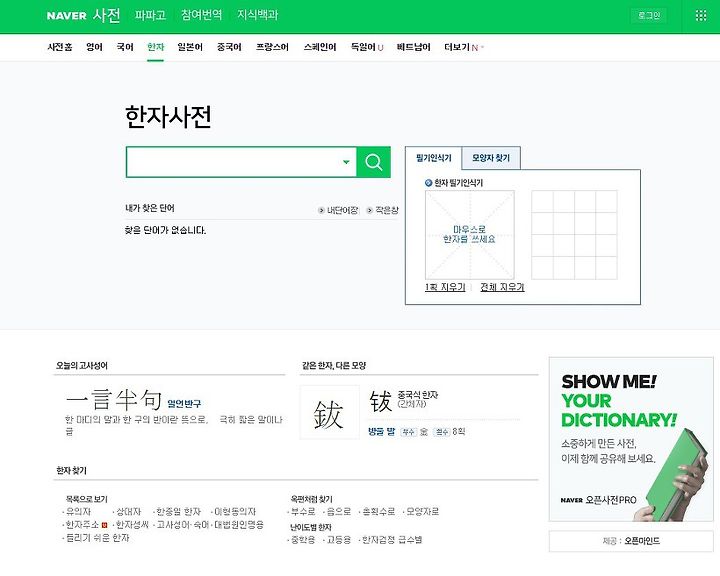
Task: Open the 한자검정 급수별 link
Action: click(x=392, y=540)
